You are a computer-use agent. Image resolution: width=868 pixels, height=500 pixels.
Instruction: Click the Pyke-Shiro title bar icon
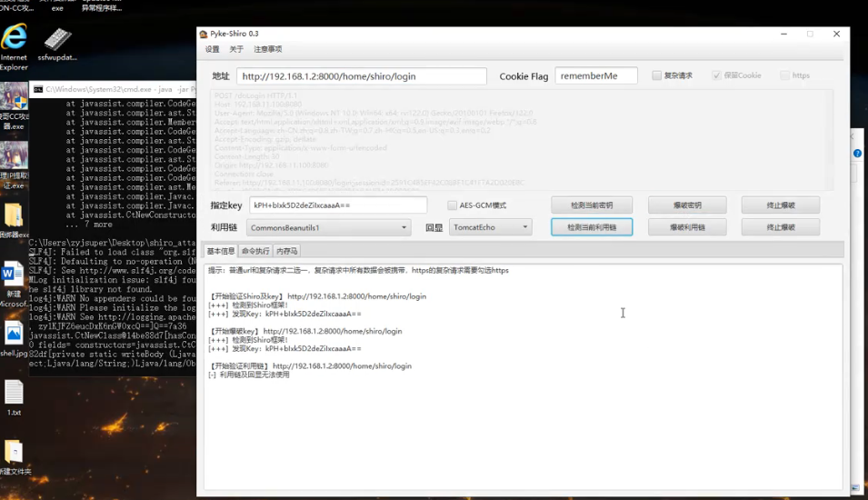204,34
